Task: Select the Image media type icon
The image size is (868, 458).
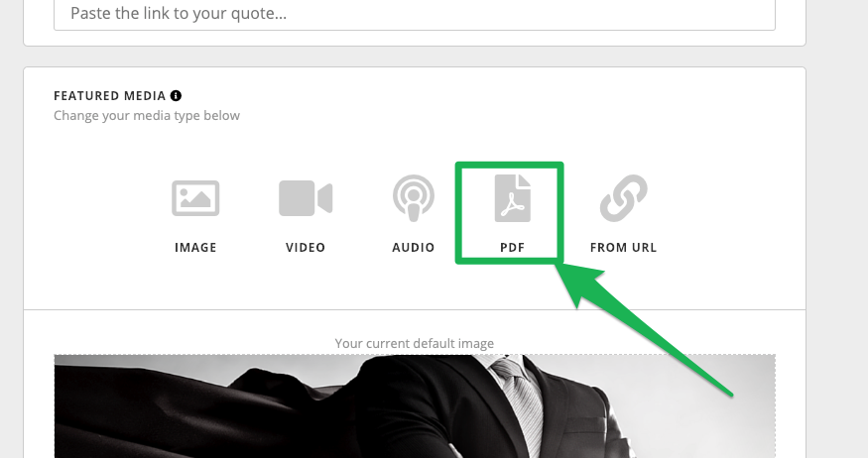Action: click(x=195, y=198)
